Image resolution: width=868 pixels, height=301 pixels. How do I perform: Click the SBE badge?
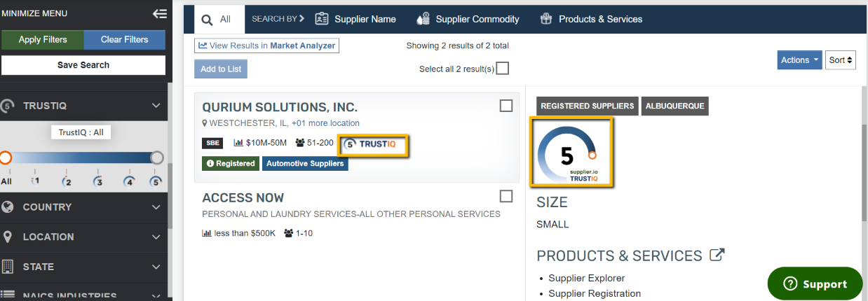[212, 143]
